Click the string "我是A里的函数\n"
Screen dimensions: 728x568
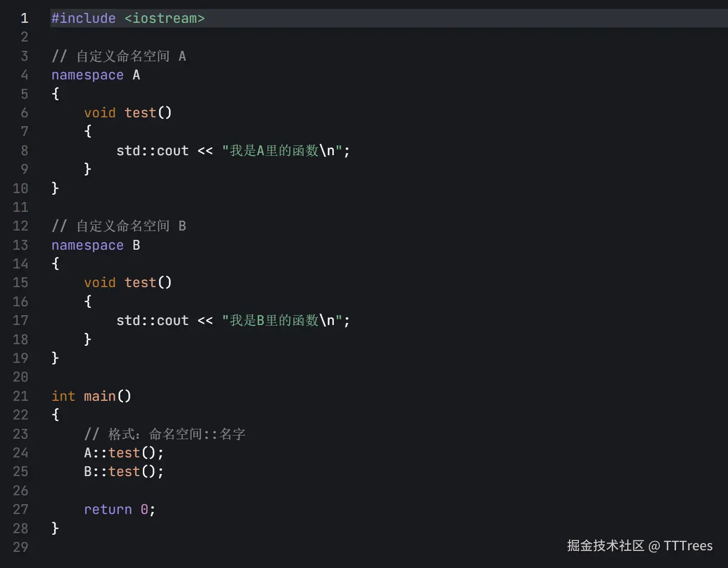282,151
